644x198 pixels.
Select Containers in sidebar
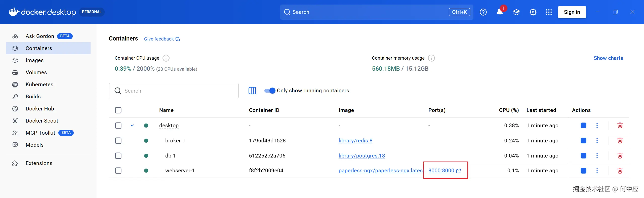(x=48, y=48)
